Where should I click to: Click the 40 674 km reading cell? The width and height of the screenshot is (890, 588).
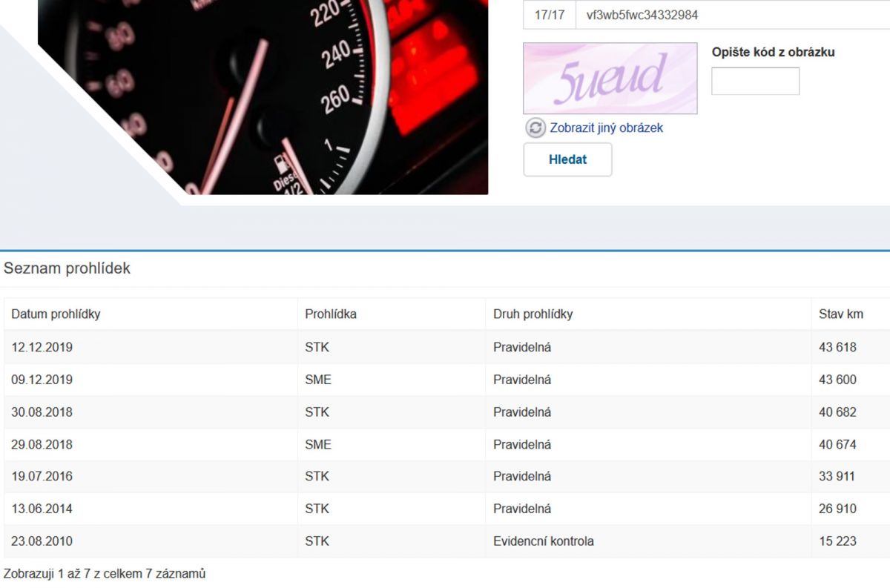click(837, 444)
